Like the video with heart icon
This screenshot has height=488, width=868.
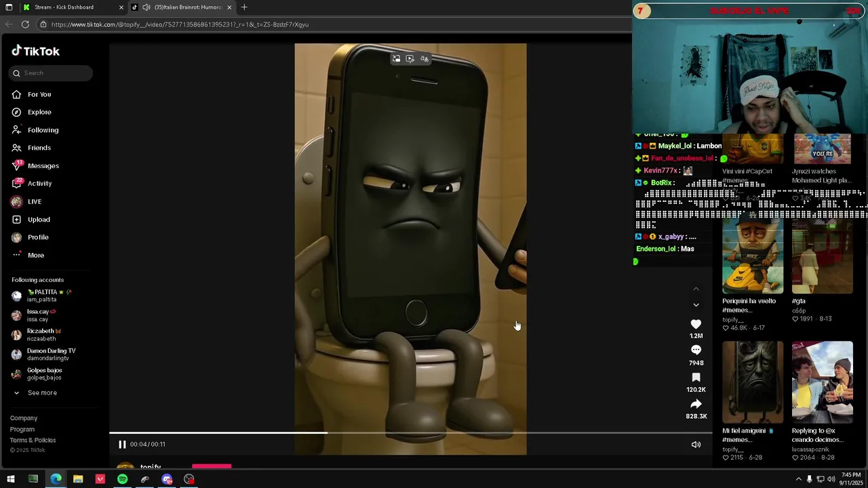pyautogui.click(x=696, y=324)
